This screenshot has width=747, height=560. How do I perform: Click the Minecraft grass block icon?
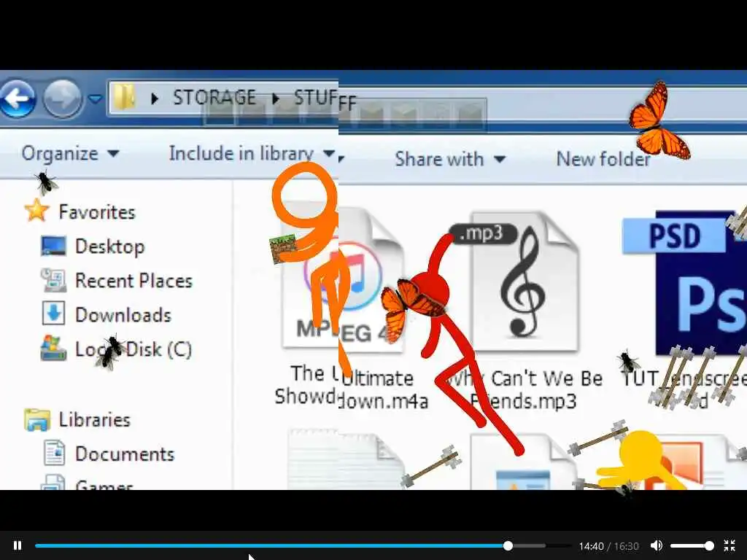pos(283,249)
